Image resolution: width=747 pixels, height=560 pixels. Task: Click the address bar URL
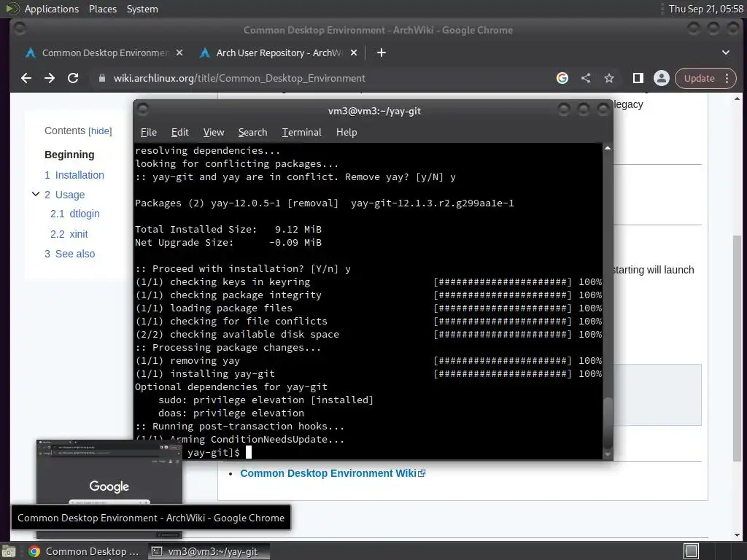point(239,78)
